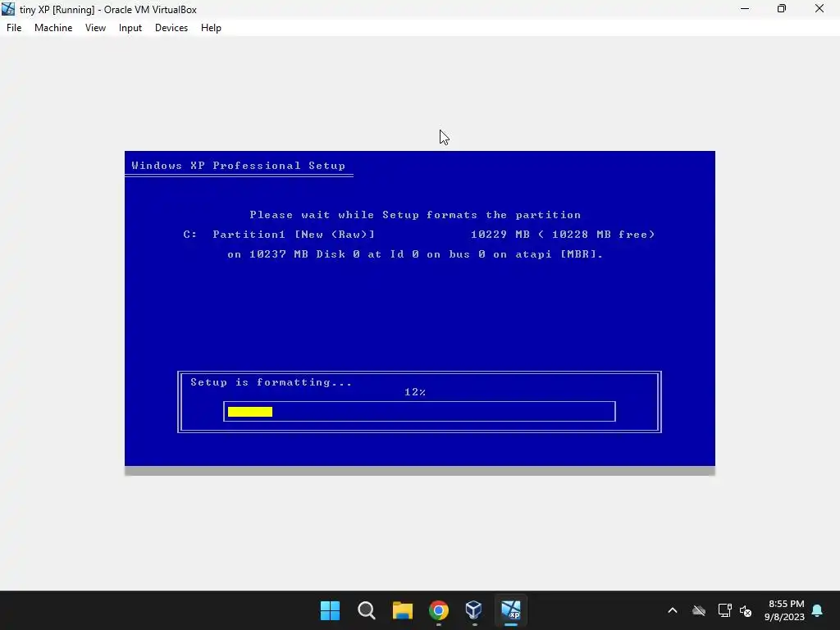Click 'Partition1 [New (Raw)]' text
Viewport: 840px width, 630px height.
click(294, 234)
